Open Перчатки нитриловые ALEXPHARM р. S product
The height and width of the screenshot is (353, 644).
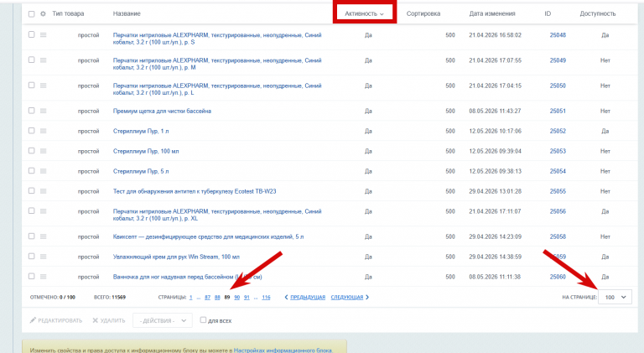tap(217, 39)
